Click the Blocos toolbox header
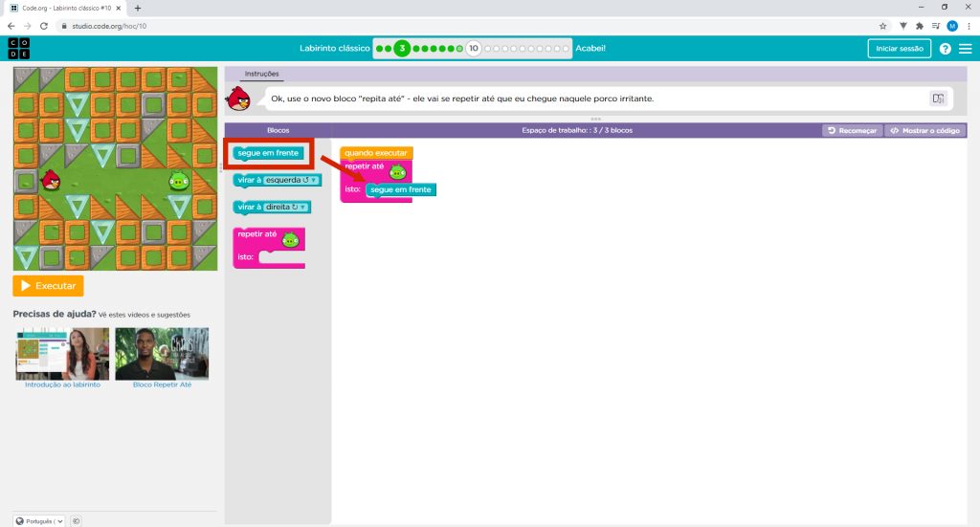The width and height of the screenshot is (980, 527). pos(278,130)
